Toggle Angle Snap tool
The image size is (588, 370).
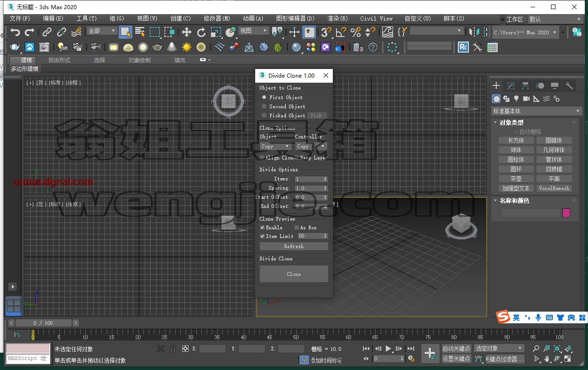(x=341, y=32)
